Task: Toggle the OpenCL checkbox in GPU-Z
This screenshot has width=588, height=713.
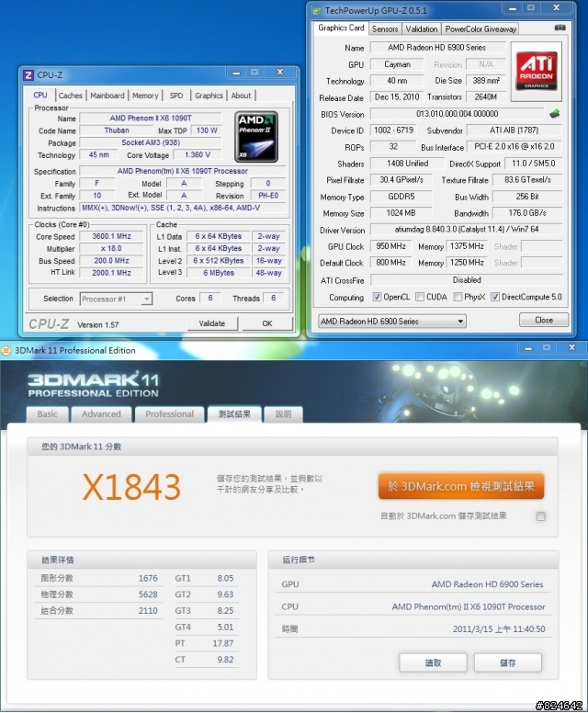Action: click(377, 297)
